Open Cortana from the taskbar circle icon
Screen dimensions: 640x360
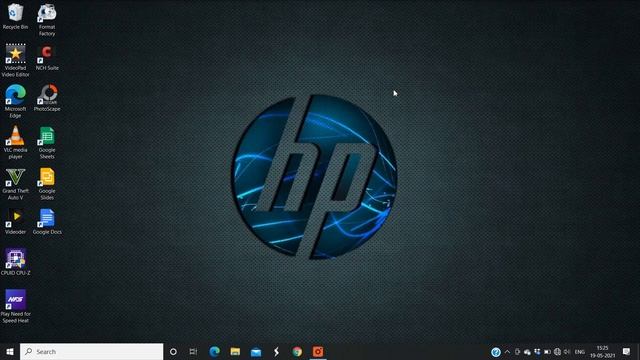pos(173,351)
